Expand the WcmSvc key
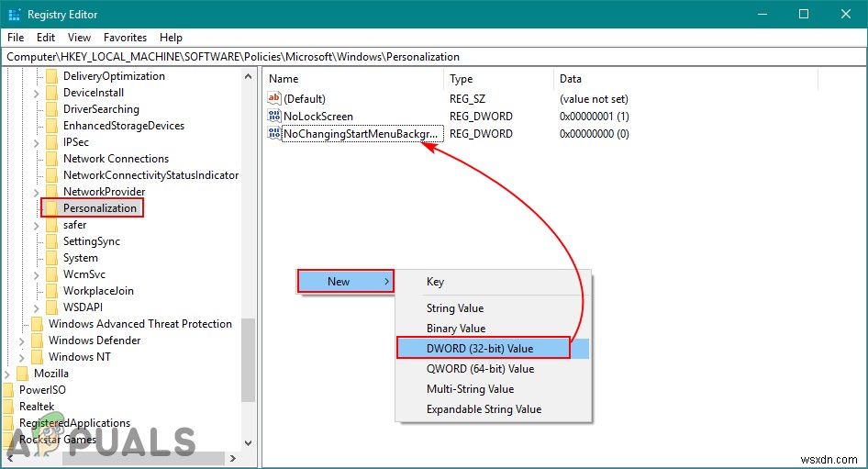The width and height of the screenshot is (868, 469). pos(37,274)
